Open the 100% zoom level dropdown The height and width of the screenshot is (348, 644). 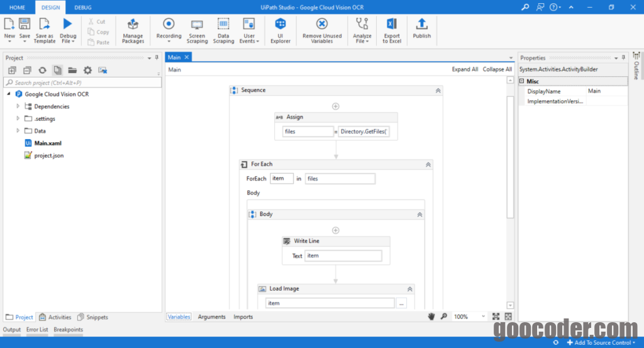(483, 317)
